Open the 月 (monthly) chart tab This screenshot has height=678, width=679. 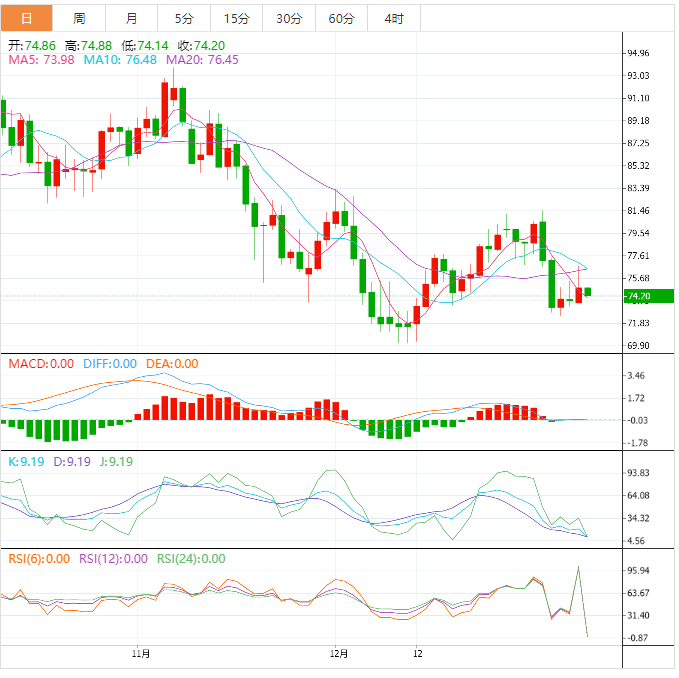click(x=132, y=18)
